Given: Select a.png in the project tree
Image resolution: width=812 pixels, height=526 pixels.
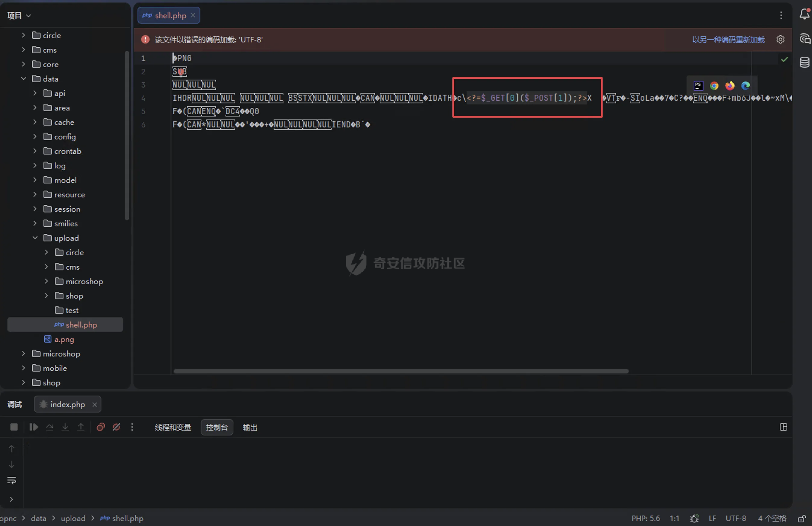Looking at the screenshot, I should (64, 339).
